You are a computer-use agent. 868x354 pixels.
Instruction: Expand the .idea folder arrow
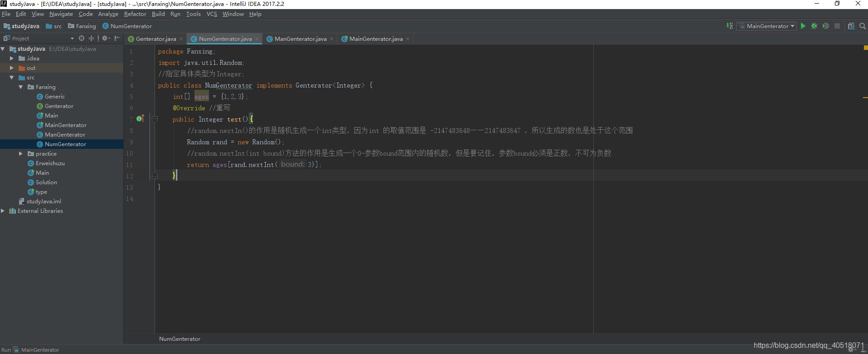click(x=12, y=58)
